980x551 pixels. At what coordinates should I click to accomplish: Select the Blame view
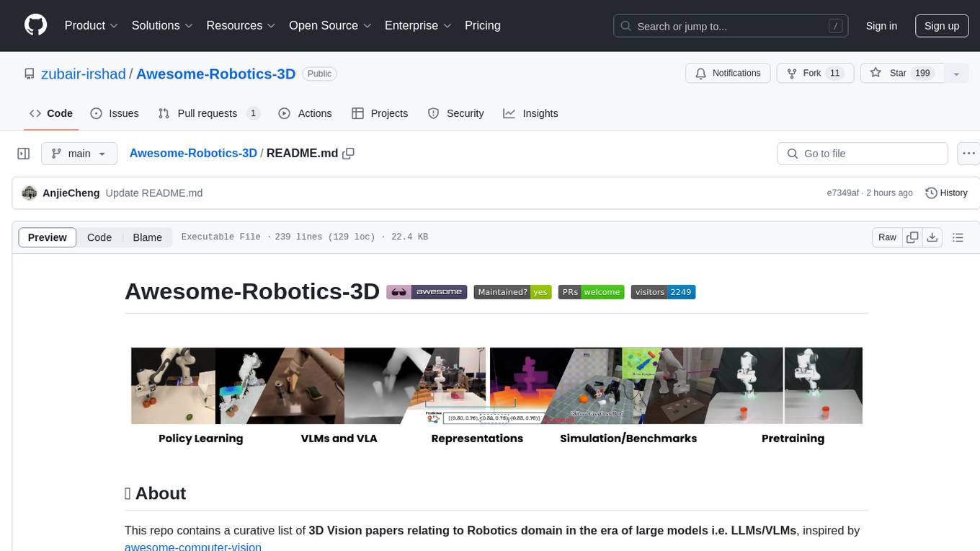[x=148, y=237]
